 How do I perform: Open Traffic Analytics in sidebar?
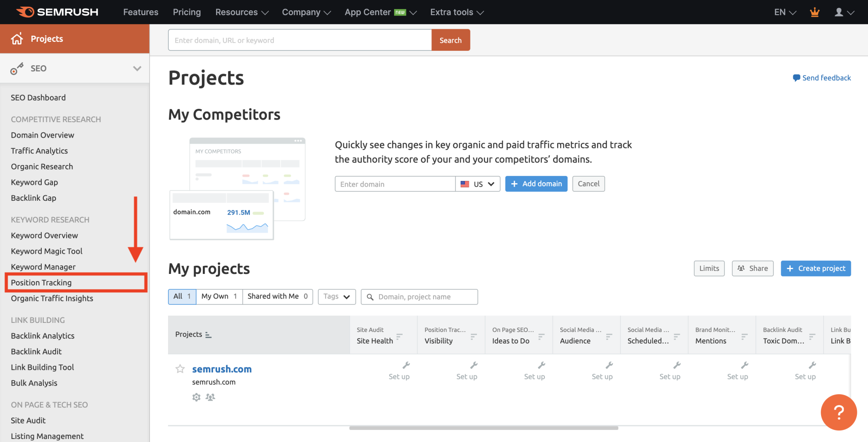click(40, 151)
